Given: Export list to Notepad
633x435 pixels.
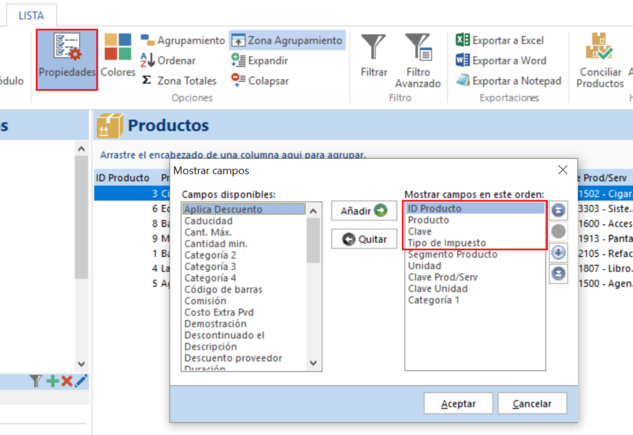Looking at the screenshot, I should point(509,80).
